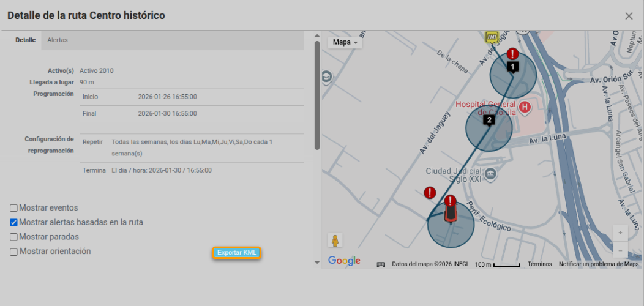Click the Repetir schedule description text
The width and height of the screenshot is (644, 306).
point(192,147)
